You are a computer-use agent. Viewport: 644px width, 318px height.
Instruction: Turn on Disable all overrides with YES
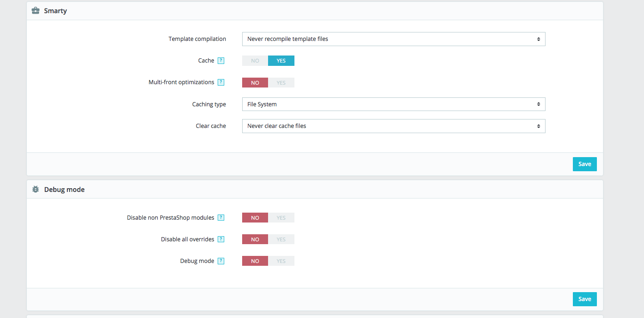(281, 239)
